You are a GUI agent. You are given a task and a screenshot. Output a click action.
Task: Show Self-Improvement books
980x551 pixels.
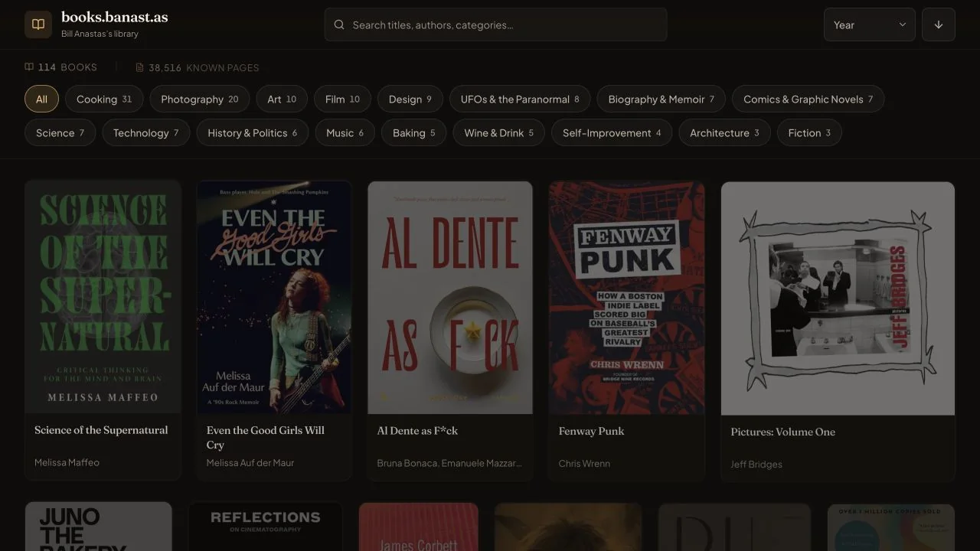point(612,132)
